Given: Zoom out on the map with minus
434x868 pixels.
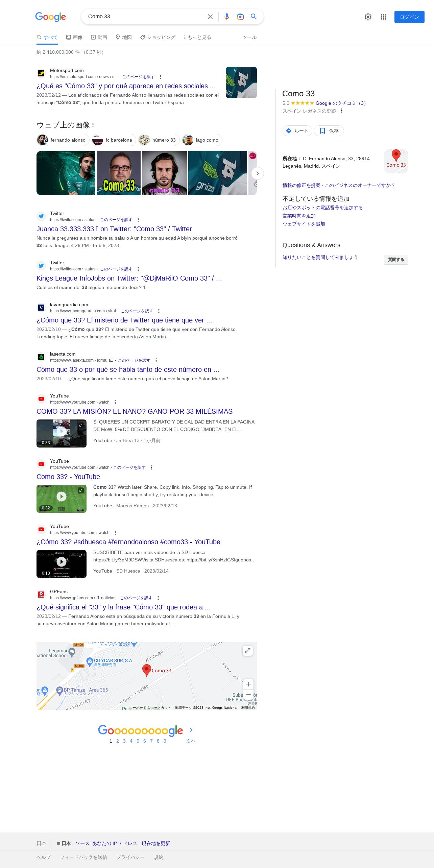Looking at the screenshot, I should [248, 695].
